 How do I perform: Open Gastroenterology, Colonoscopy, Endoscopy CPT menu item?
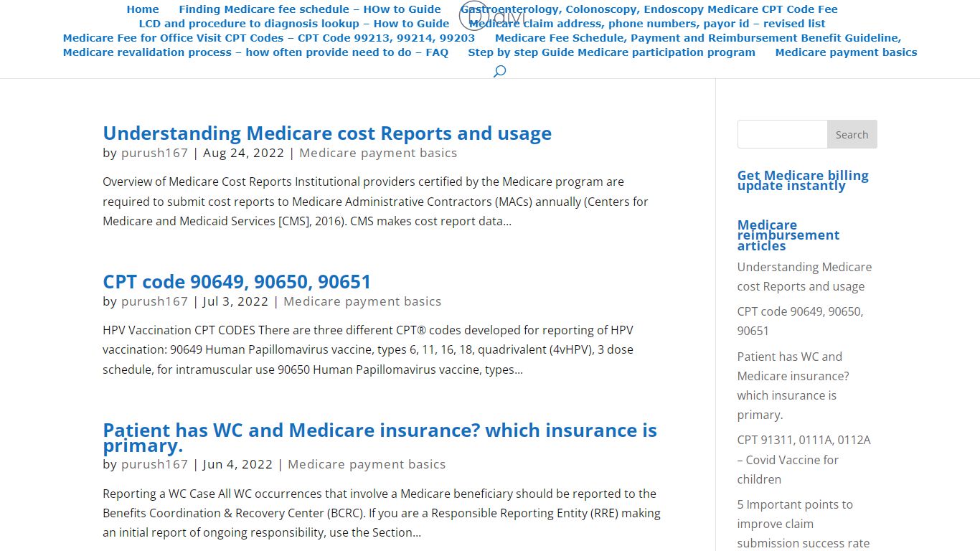(x=649, y=9)
